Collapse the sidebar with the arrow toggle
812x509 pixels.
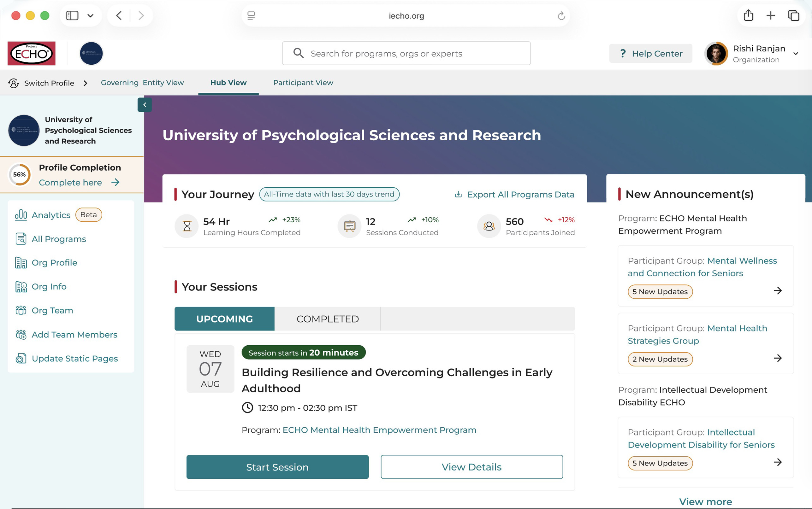pyautogui.click(x=145, y=105)
